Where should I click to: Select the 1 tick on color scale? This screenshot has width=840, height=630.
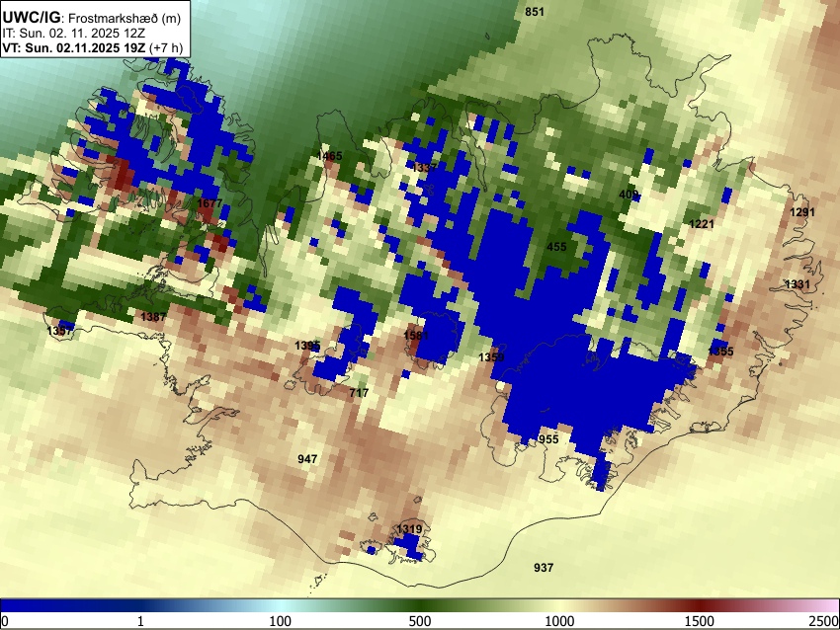pyautogui.click(x=140, y=621)
